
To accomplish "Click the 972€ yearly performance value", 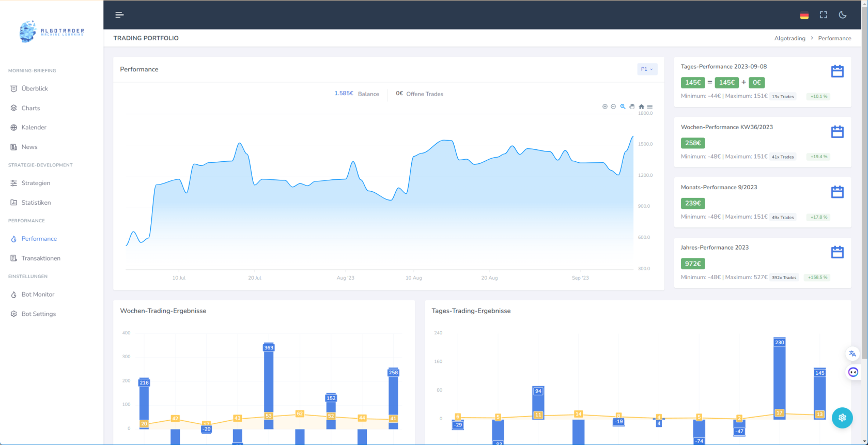I will 693,264.
